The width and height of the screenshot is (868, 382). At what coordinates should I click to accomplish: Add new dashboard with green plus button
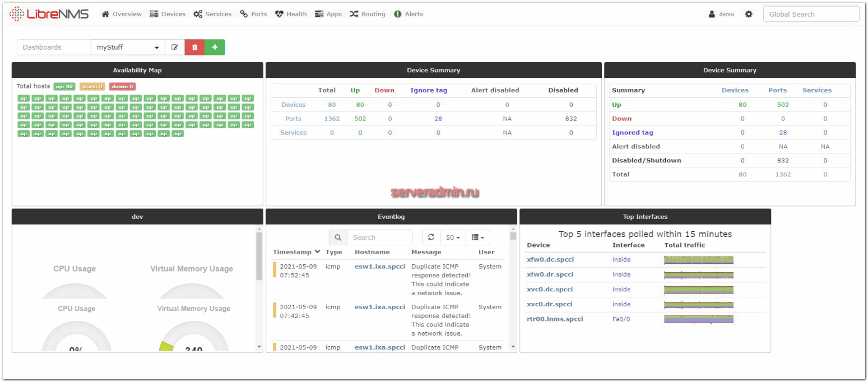pos(215,48)
